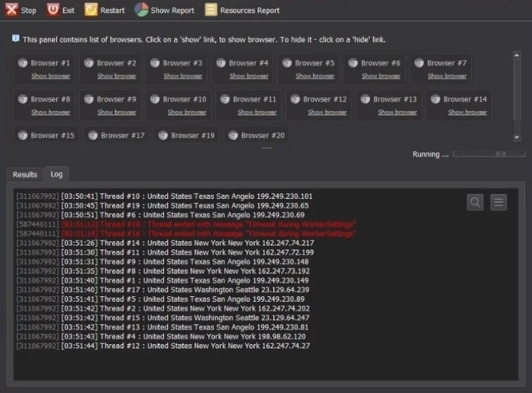The width and height of the screenshot is (532, 393).
Task: Click the Browser #9 chrome icon
Action: point(89,99)
